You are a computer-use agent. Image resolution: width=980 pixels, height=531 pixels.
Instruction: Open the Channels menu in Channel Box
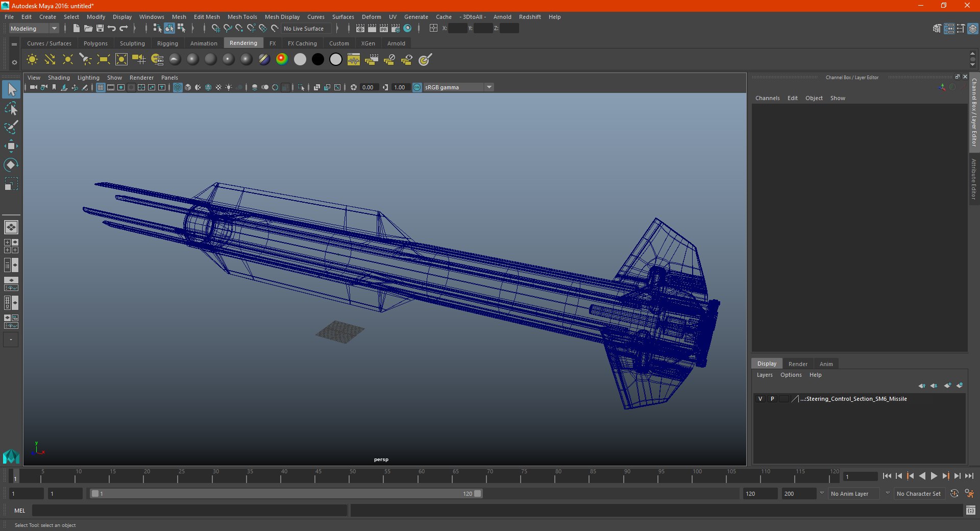767,98
